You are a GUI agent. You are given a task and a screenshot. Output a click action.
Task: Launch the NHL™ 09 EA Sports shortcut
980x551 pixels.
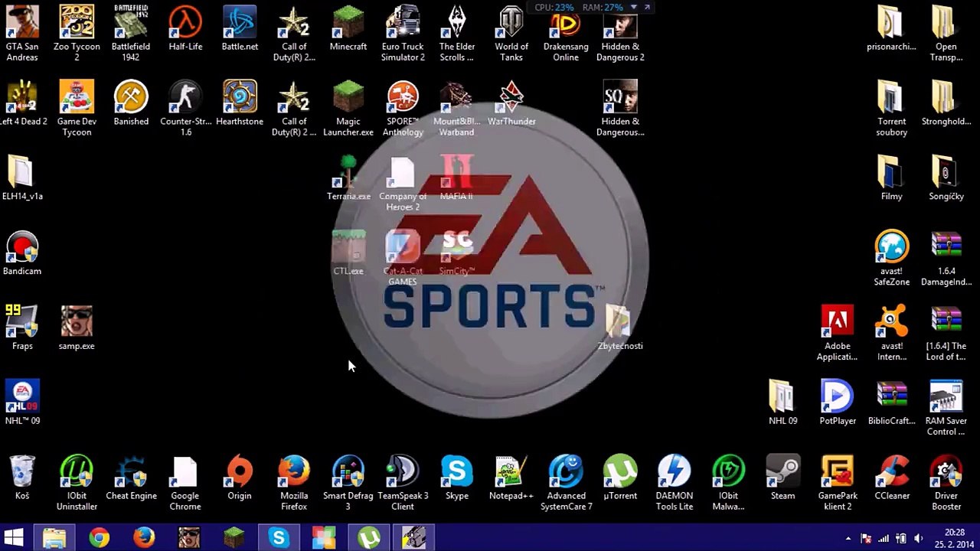22,403
